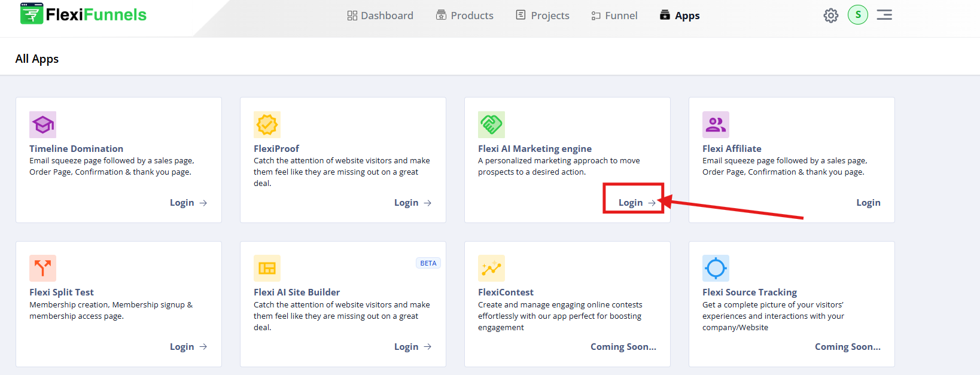
Task: Click the Flexi Source Tracking title
Action: 750,292
